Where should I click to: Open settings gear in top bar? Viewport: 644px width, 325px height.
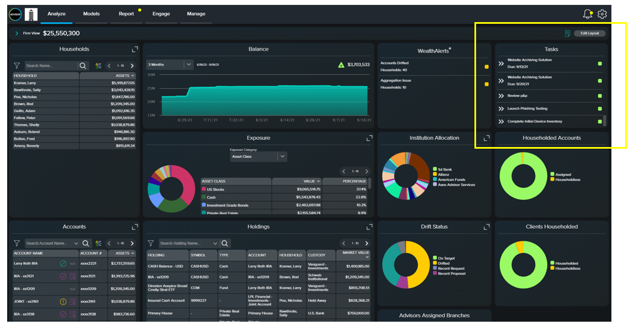(602, 14)
